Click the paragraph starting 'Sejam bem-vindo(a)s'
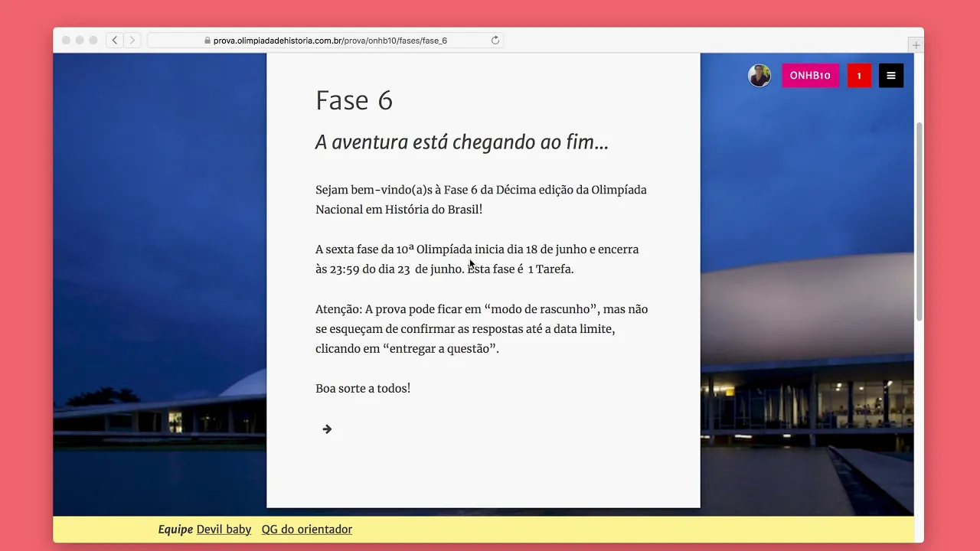Viewport: 980px width, 551px height. 481,200
